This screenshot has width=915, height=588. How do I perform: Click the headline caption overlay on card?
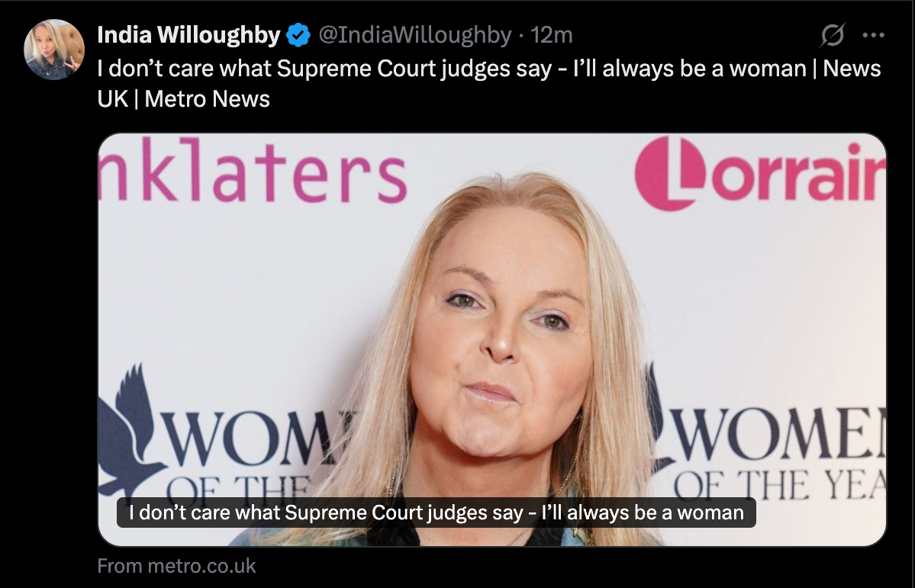[x=436, y=512]
